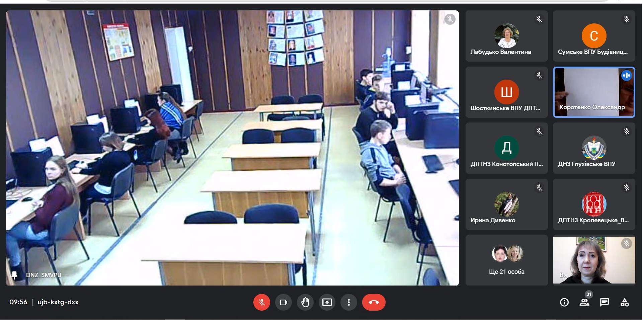The height and width of the screenshot is (320, 644).
Task: Leave the call with red hang-up button
Action: click(374, 302)
